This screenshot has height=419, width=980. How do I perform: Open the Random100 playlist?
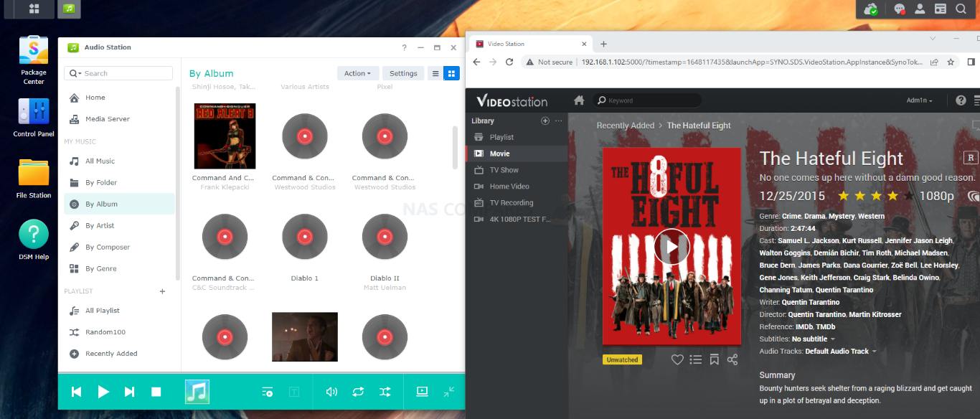[x=119, y=332]
